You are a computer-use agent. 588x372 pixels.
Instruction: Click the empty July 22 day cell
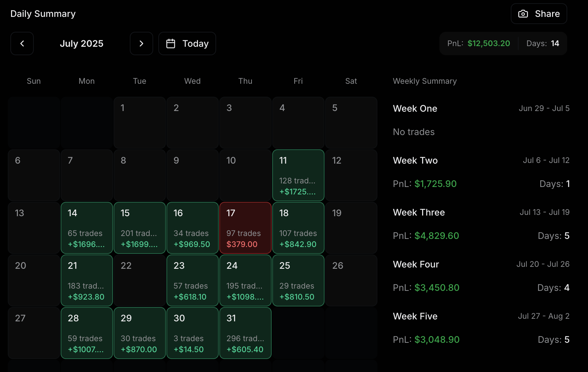pyautogui.click(x=140, y=280)
